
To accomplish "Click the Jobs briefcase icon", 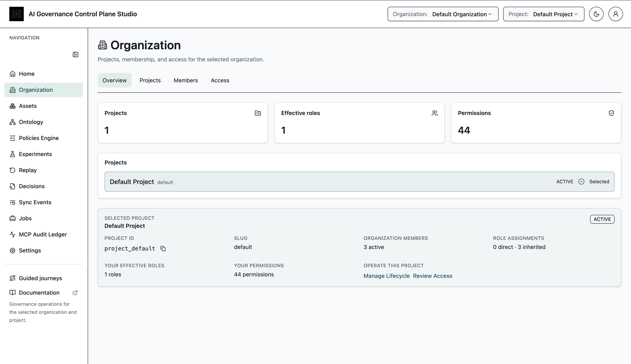I will (12, 218).
